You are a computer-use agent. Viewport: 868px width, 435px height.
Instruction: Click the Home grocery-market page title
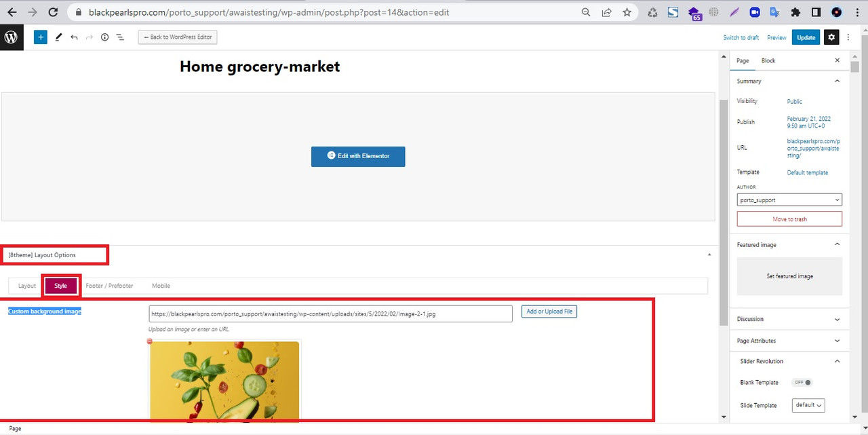tap(260, 67)
